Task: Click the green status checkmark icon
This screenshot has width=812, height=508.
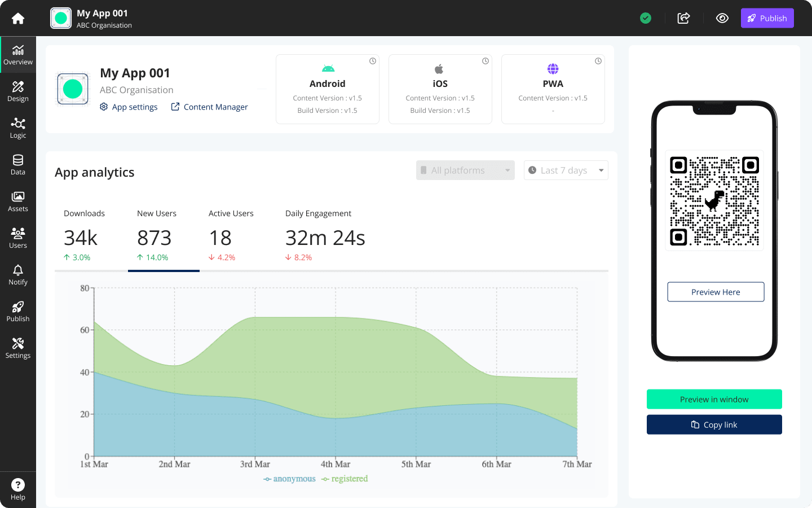Action: coord(646,18)
